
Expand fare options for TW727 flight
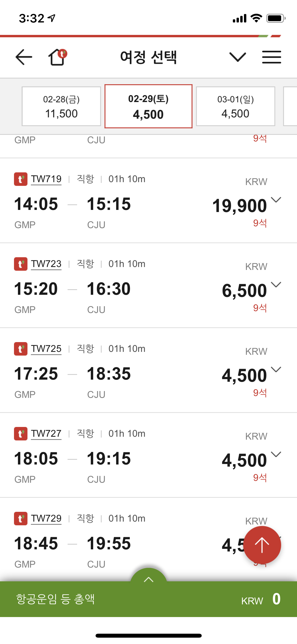(276, 454)
